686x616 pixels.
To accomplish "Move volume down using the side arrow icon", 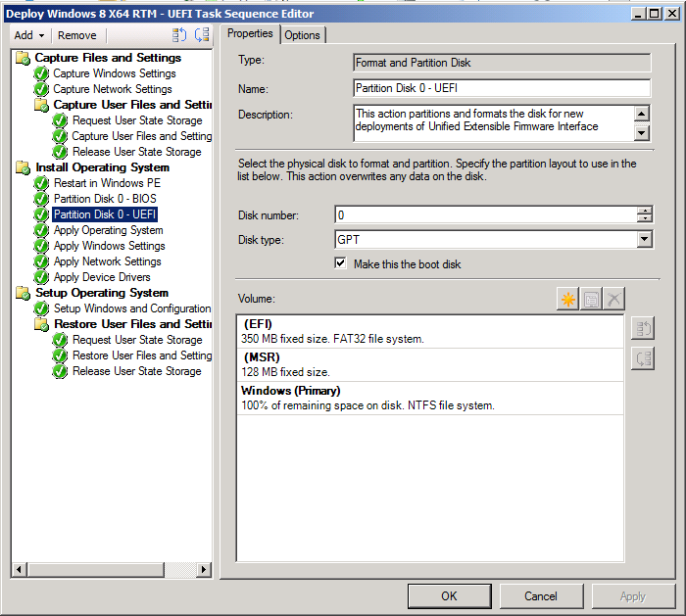I will click(643, 359).
